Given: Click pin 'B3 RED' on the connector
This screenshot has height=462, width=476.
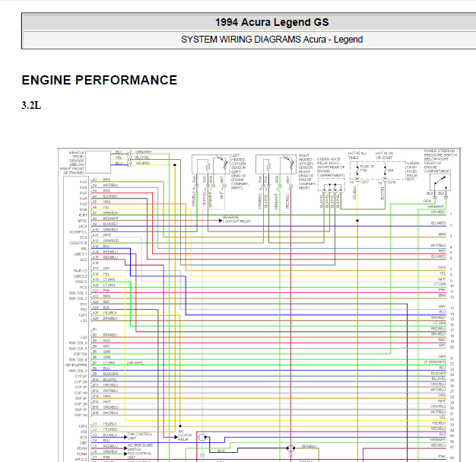Looking at the screenshot, I should click(x=102, y=340).
